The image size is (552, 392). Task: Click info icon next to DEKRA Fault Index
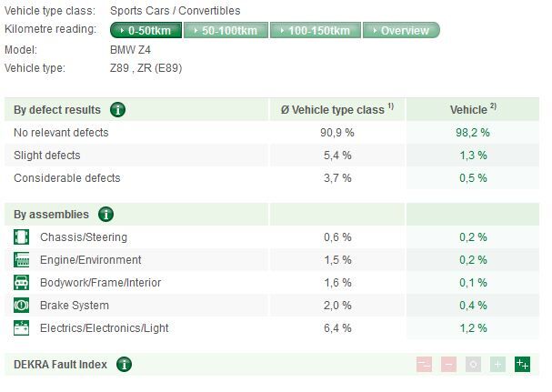(124, 365)
